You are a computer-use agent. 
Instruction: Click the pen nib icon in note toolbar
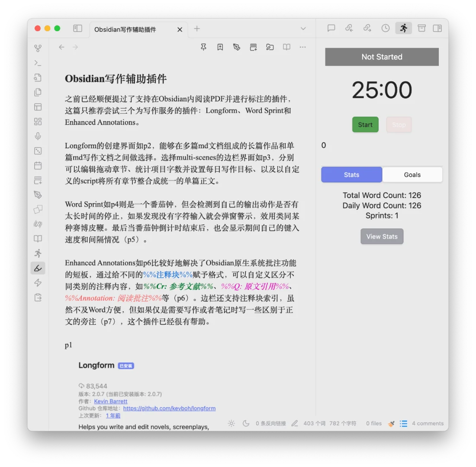click(x=236, y=47)
